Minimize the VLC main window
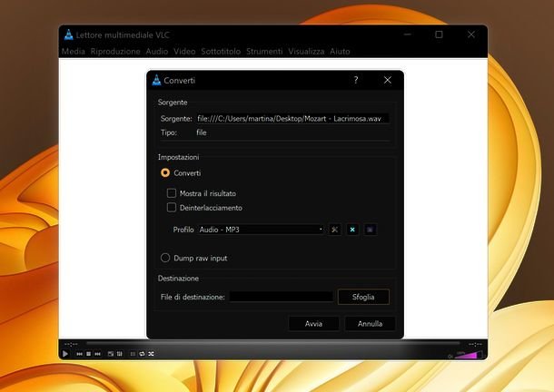This screenshot has height=392, width=554. tap(408, 34)
